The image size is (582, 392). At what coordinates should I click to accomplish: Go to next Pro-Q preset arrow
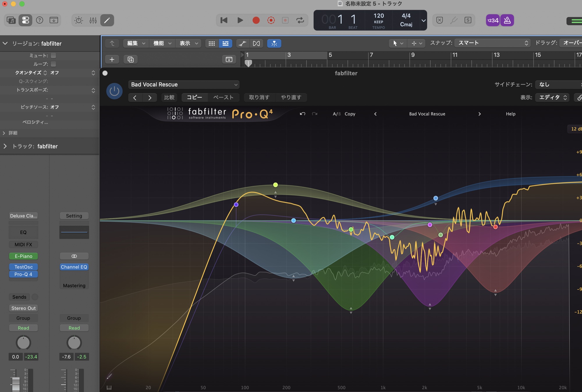pos(480,114)
